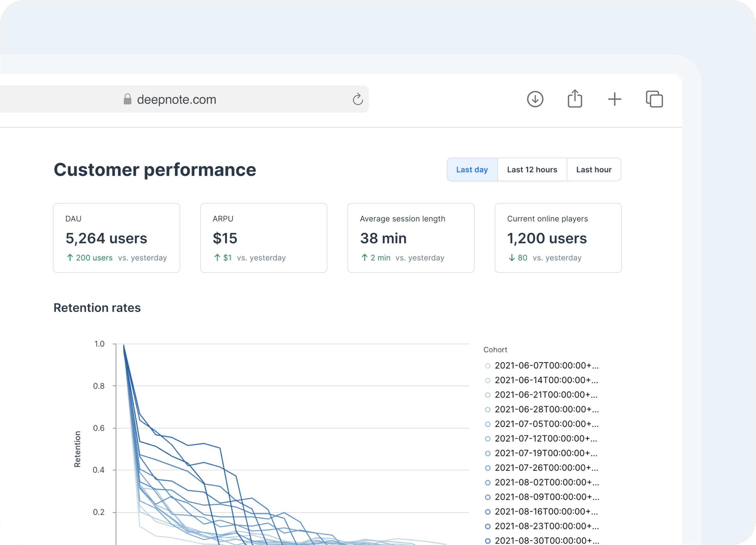The width and height of the screenshot is (756, 545).
Task: Reload the page with the refresh icon
Action: [x=358, y=99]
